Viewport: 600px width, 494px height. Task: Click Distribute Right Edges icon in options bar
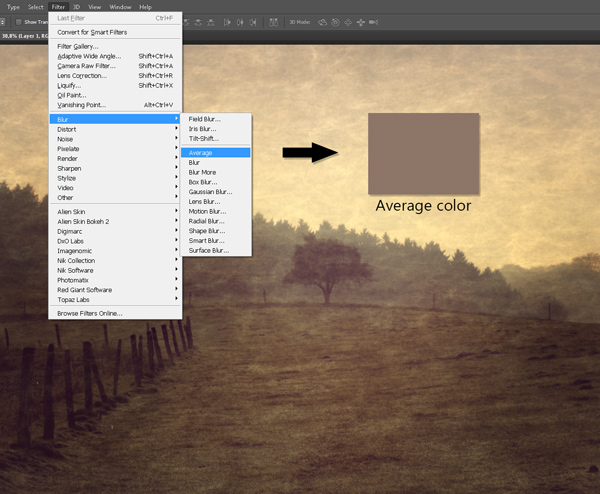pos(253,22)
